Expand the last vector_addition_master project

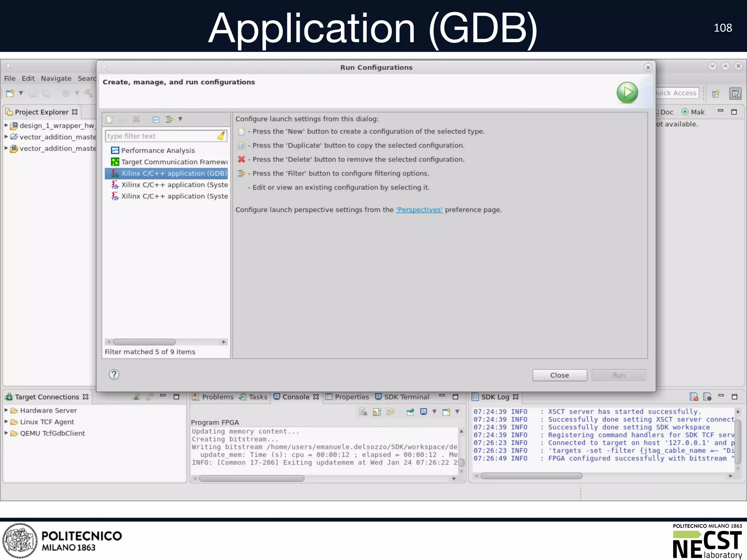tap(6, 148)
